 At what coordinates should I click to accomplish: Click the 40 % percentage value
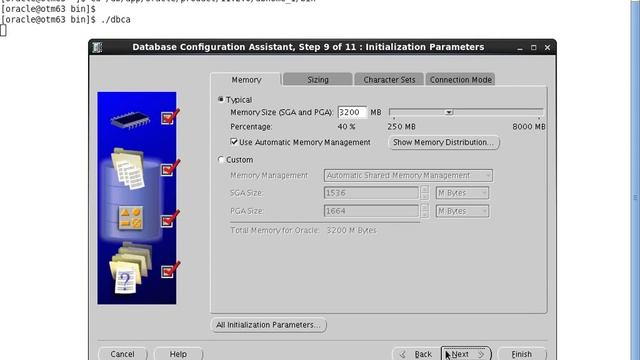point(346,127)
